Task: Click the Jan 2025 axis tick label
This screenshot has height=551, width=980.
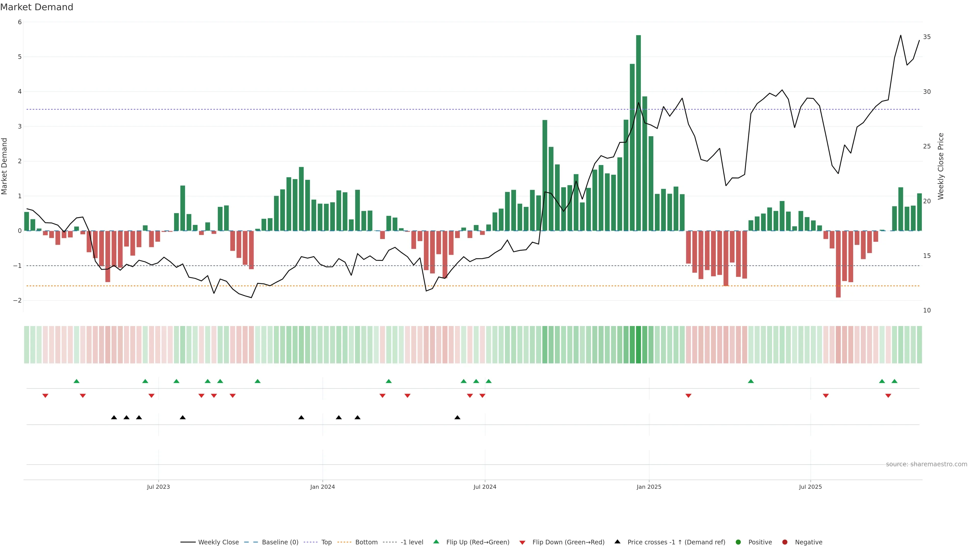Action: coord(649,487)
